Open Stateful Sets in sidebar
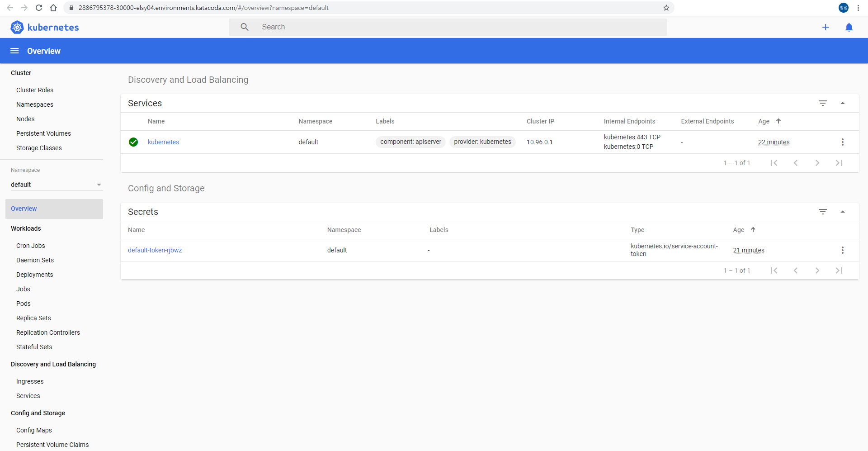868x451 pixels. (x=34, y=347)
